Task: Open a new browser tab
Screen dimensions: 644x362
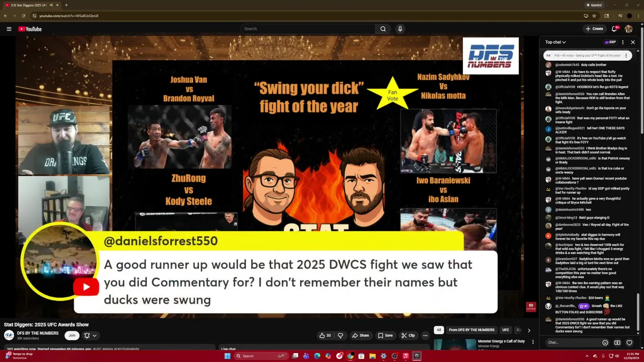Action: (x=66, y=5)
